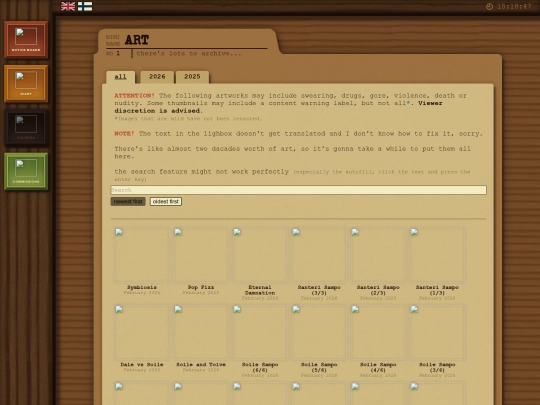Click the "Soile and Toivo" title text
Screen dimensions: 540x405
[x=201, y=364]
